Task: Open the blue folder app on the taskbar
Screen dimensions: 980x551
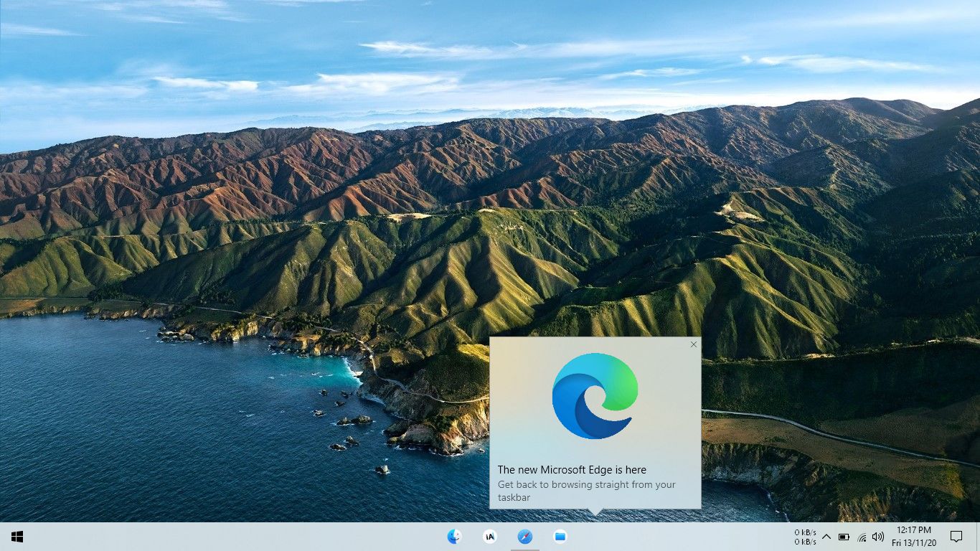Action: (560, 536)
